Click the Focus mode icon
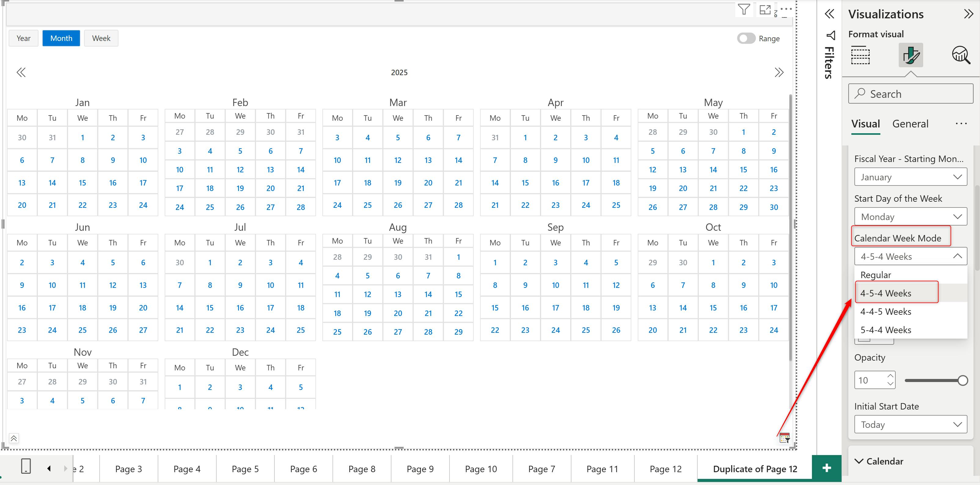 (765, 9)
